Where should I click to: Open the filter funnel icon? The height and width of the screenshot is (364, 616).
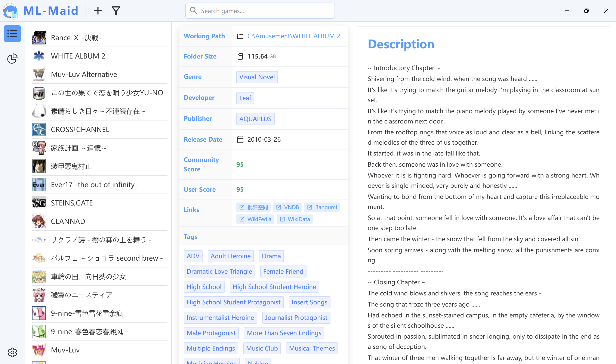pos(116,11)
